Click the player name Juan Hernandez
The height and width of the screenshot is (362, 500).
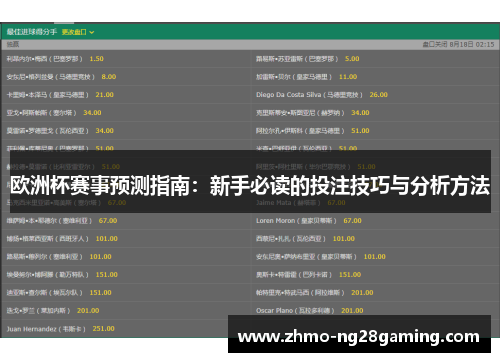32,329
